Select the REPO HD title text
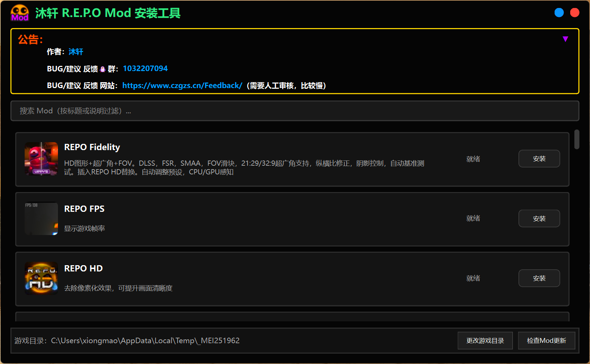Viewport: 590px width, 364px height. pos(83,268)
